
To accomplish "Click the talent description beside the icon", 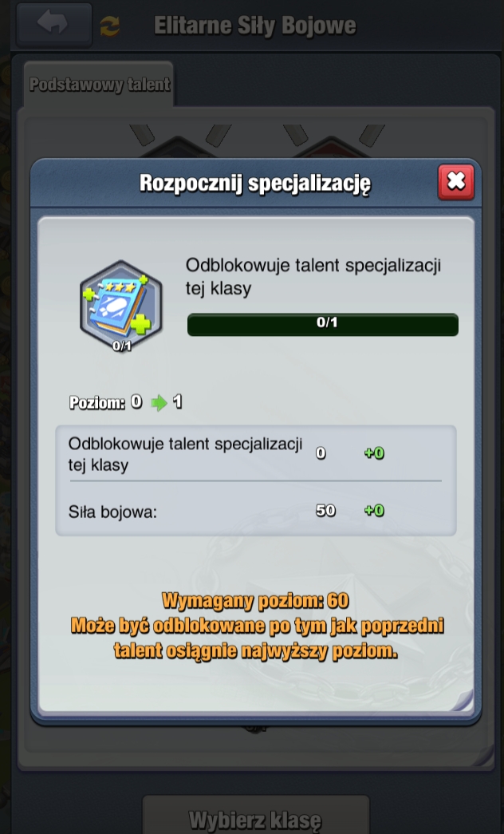I will point(313,277).
